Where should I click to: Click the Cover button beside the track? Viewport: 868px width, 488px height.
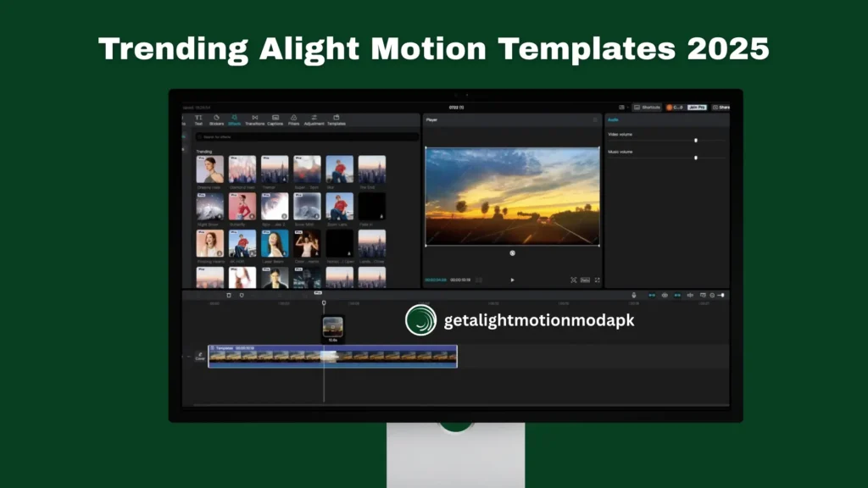coord(200,357)
